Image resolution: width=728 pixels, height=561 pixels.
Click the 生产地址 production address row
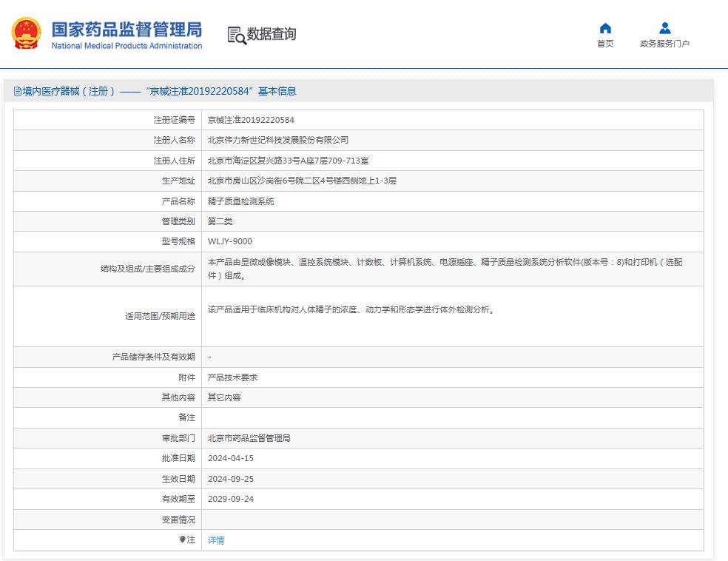click(x=301, y=181)
